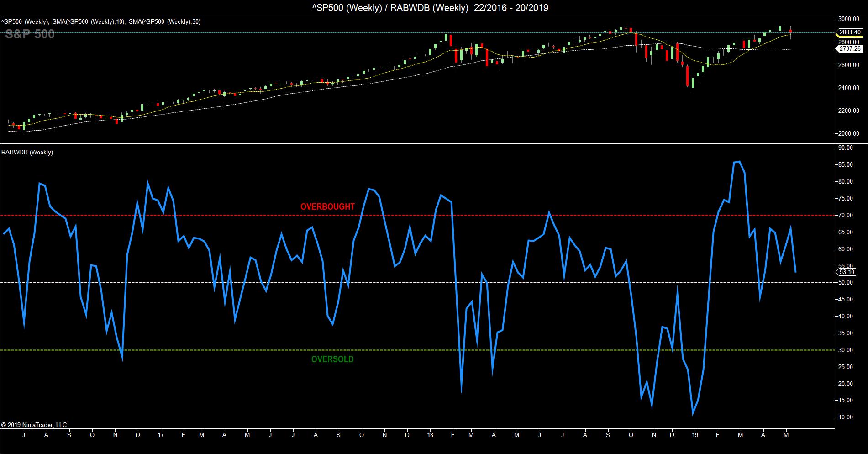Click the RABWDB (Weekly) panel label
The image size is (868, 454).
(x=27, y=153)
